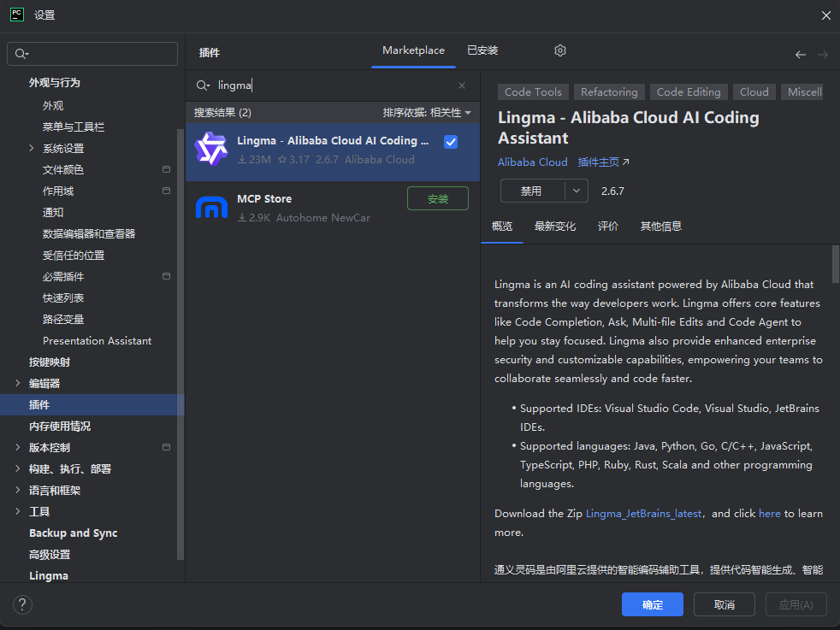Screen dimensions: 840x630
Task: Clear the lingma plugin search text
Action: coord(462,85)
